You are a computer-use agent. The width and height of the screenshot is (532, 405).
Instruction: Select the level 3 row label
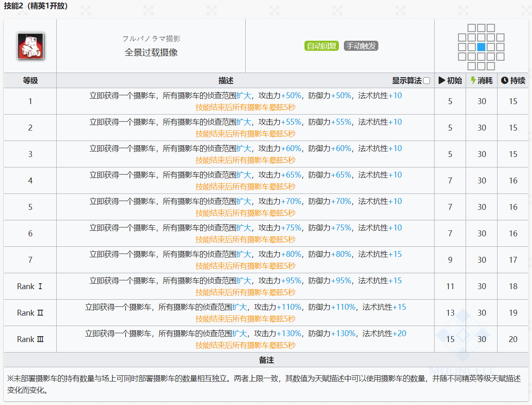(30, 154)
